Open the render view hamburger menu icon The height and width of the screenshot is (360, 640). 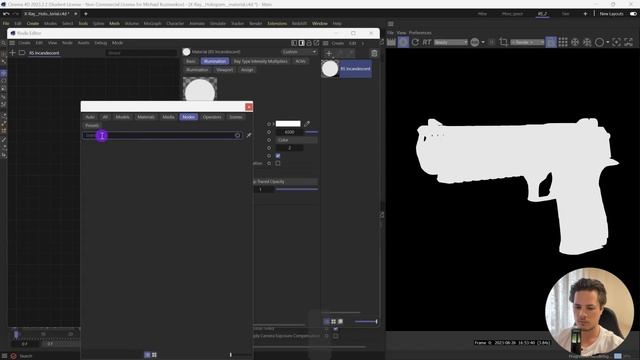point(391,24)
